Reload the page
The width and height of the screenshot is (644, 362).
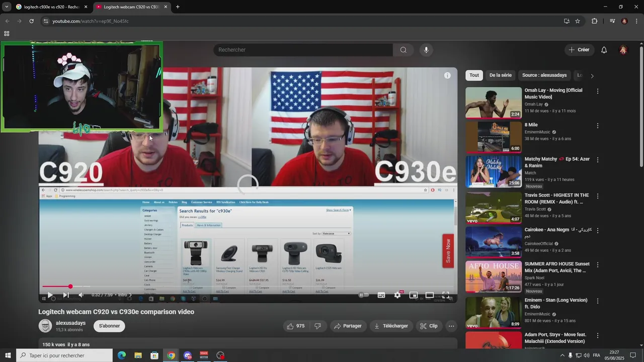pos(31,21)
